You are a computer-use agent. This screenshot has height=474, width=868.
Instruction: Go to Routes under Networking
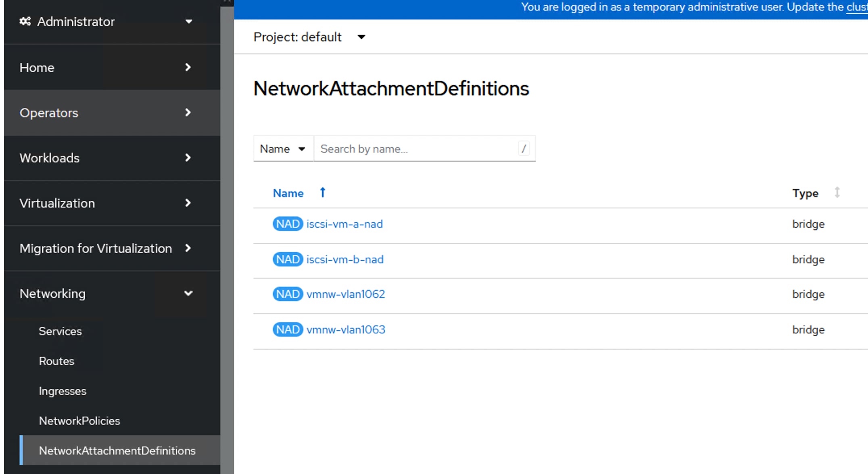click(x=56, y=361)
